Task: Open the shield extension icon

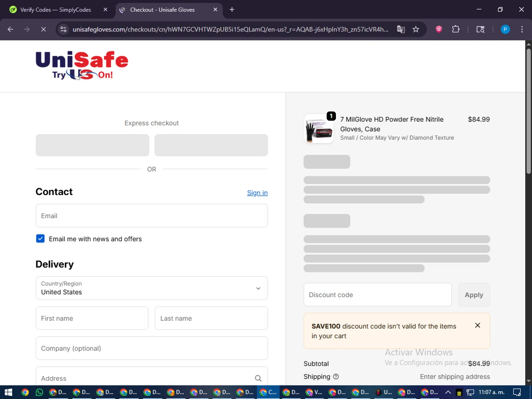Action: [439, 29]
